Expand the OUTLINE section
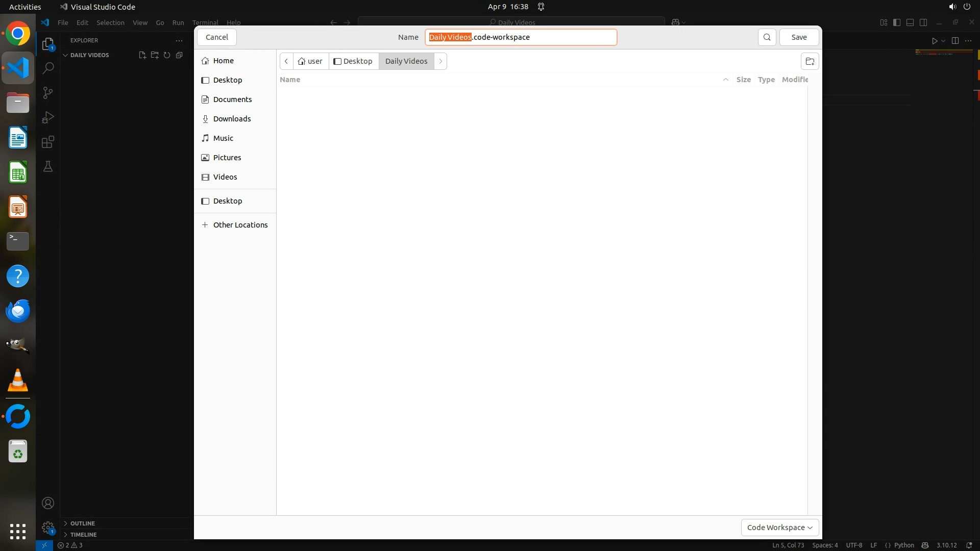980x551 pixels. tap(82, 523)
